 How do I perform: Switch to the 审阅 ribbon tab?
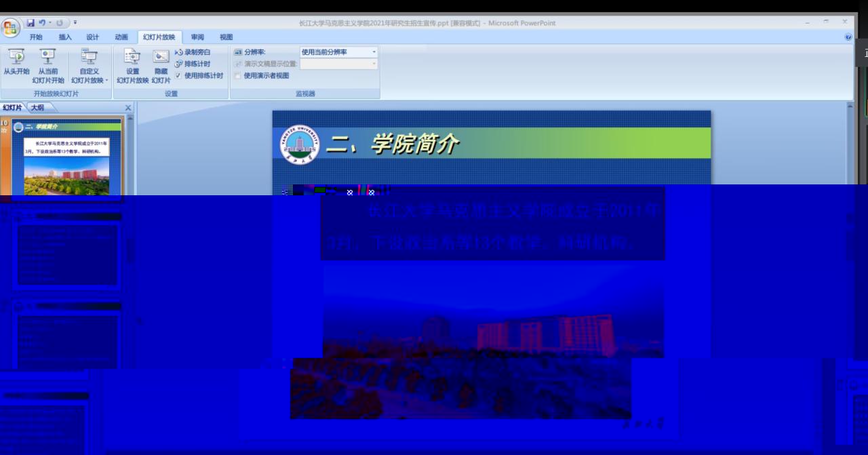pos(197,37)
